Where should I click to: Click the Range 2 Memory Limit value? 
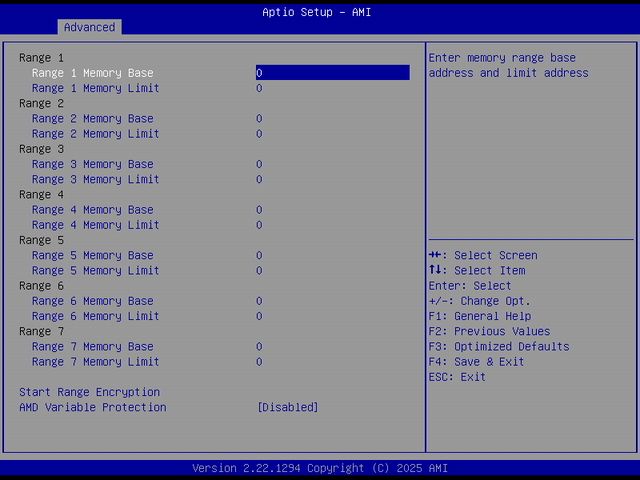[x=259, y=134]
